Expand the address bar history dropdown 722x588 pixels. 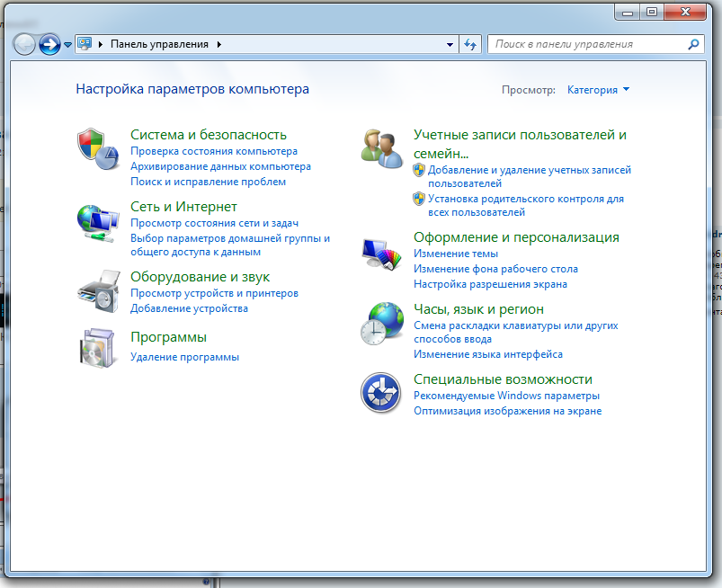click(x=450, y=45)
